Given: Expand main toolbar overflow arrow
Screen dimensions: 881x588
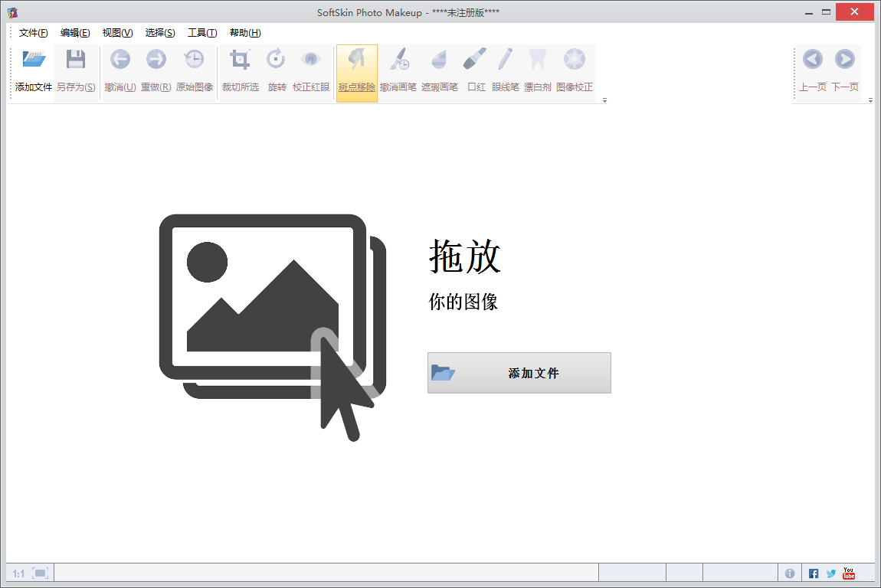Looking at the screenshot, I should pos(604,100).
